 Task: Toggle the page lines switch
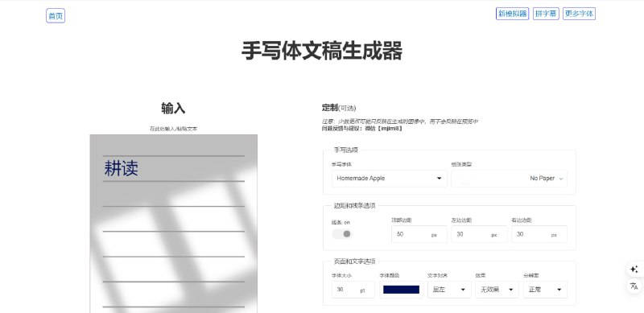(341, 233)
